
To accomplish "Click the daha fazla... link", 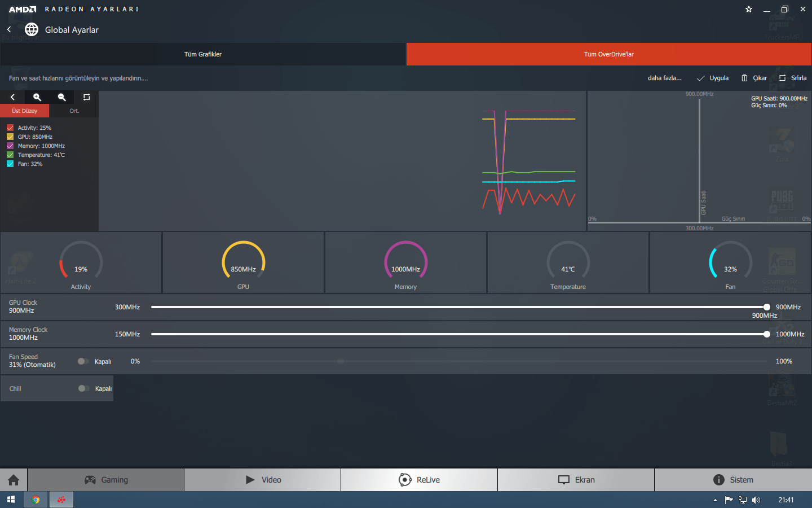I will click(665, 78).
